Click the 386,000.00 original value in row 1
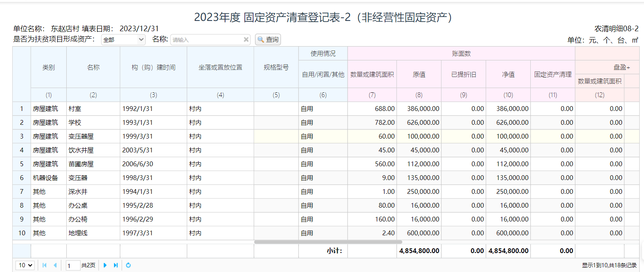 pyautogui.click(x=419, y=109)
